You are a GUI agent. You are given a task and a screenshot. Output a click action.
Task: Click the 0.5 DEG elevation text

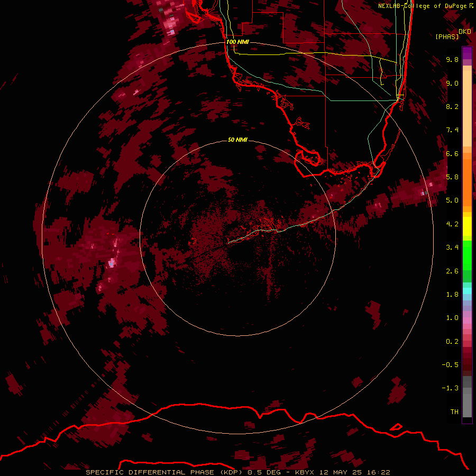[x=264, y=472]
